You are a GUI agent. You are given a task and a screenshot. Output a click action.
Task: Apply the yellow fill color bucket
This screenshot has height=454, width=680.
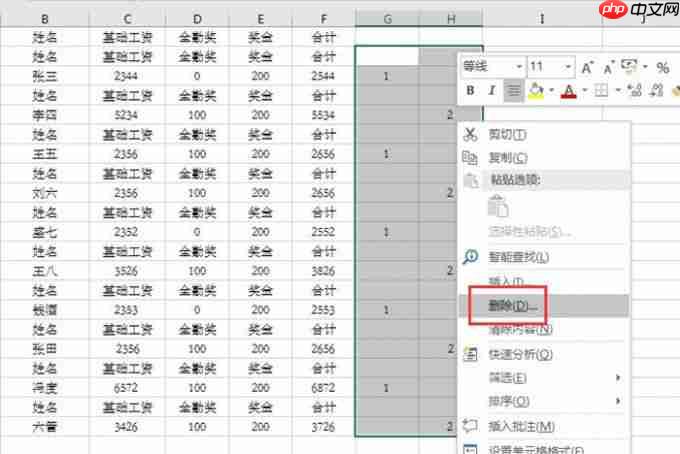pyautogui.click(x=536, y=91)
